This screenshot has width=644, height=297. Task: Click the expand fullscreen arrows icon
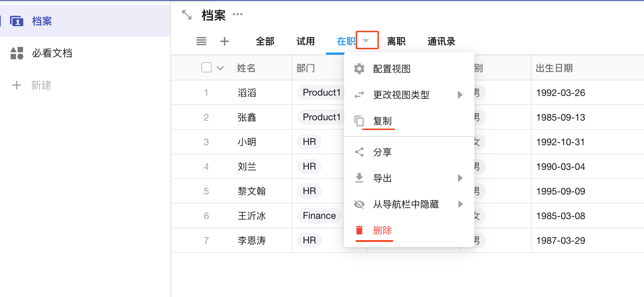click(x=187, y=15)
